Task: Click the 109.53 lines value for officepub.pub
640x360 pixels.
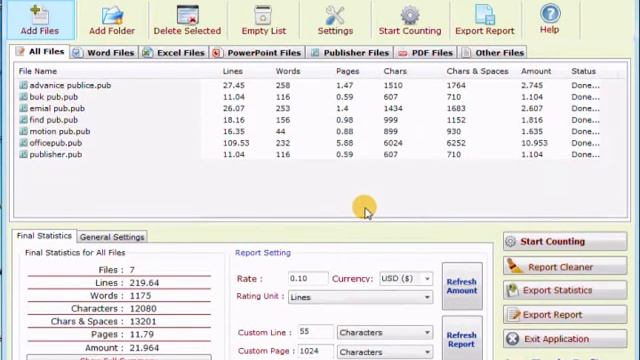Action: point(236,143)
